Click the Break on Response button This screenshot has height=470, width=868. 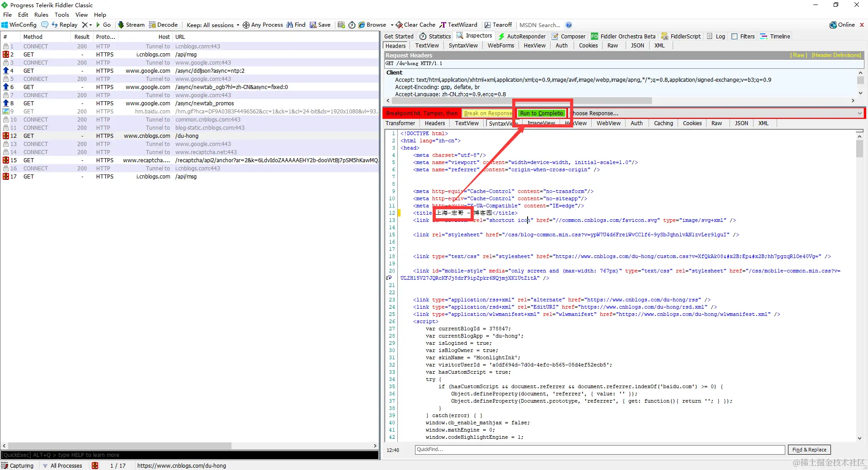(x=488, y=113)
